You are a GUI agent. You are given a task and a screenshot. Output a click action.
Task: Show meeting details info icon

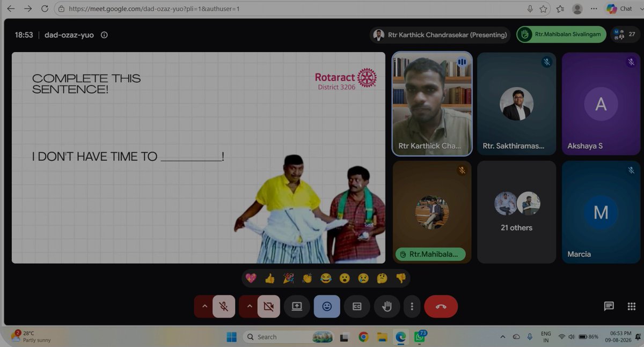(104, 35)
